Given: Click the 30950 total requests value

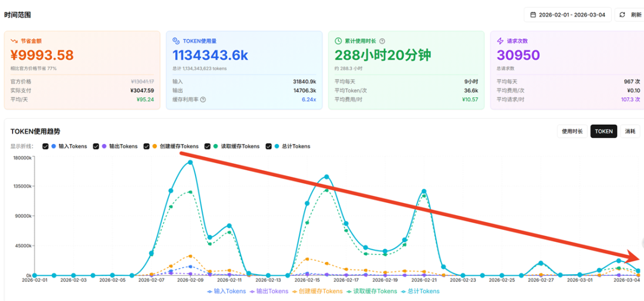Looking at the screenshot, I should point(518,55).
